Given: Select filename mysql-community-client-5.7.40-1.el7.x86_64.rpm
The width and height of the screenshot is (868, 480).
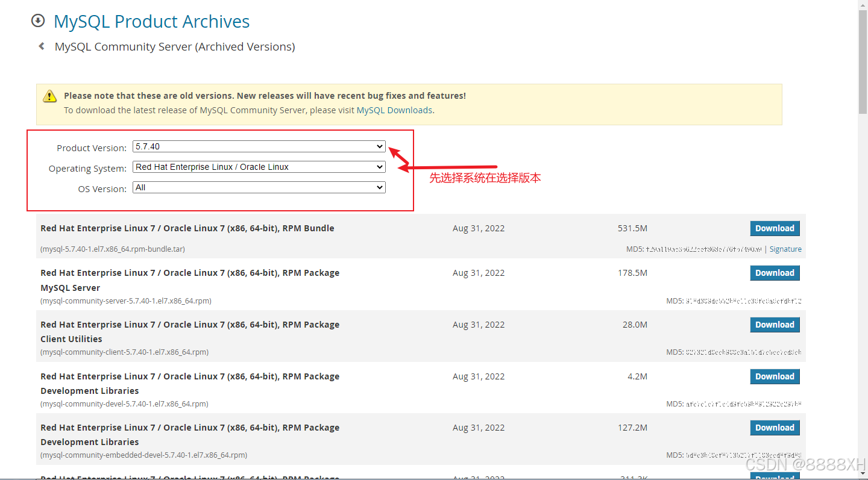Looking at the screenshot, I should pos(124,352).
